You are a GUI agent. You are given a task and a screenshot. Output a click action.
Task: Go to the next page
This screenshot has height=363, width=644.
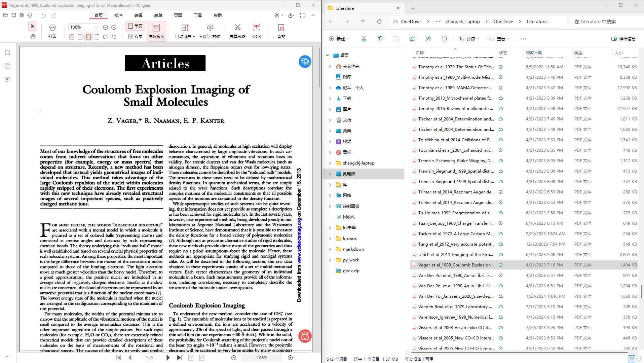tap(168, 358)
